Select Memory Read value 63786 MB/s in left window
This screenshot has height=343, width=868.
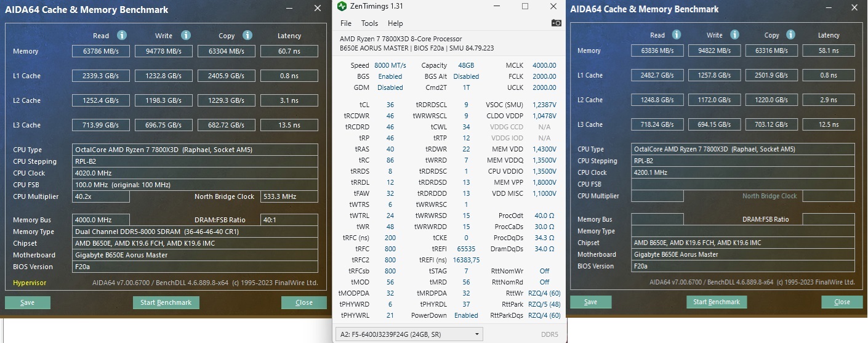click(101, 51)
